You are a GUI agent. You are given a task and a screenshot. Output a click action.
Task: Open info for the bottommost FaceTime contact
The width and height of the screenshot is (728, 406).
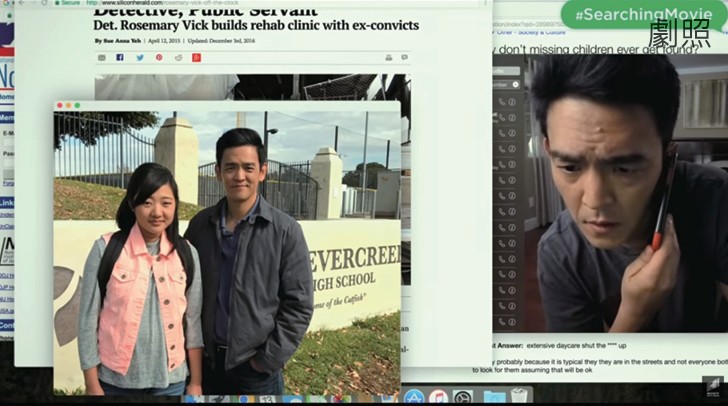pyautogui.click(x=512, y=321)
